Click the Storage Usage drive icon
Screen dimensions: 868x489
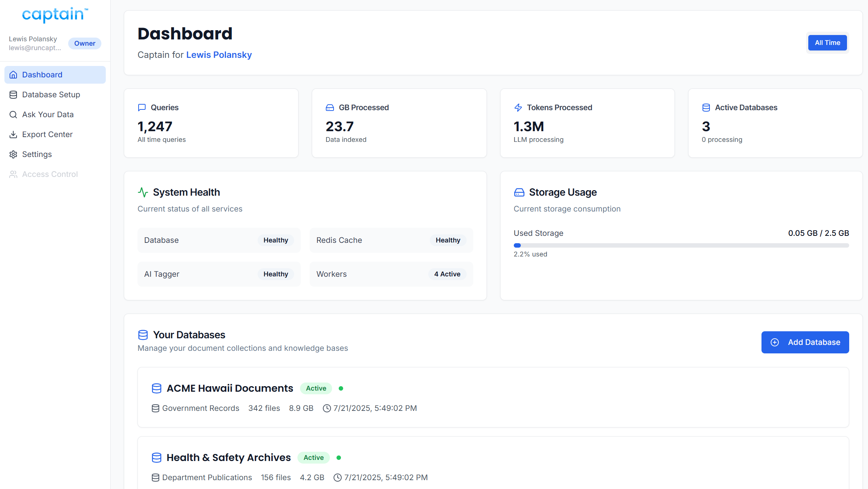click(x=519, y=192)
